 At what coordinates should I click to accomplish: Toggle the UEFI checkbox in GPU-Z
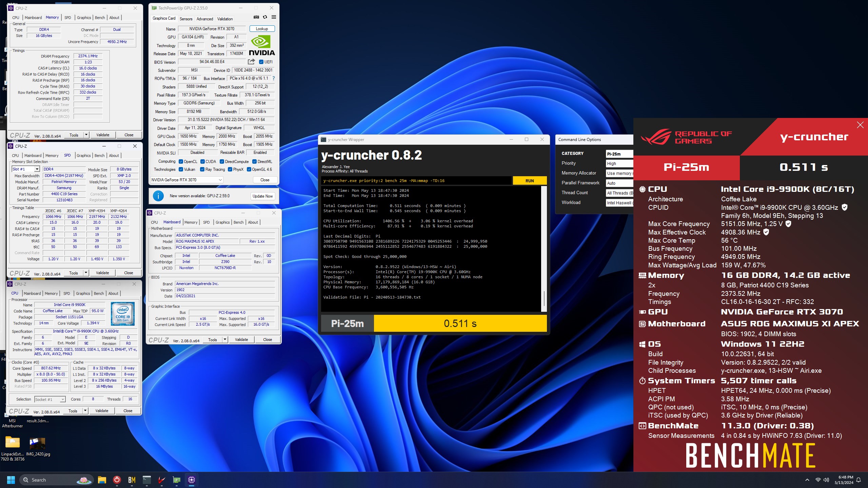(x=261, y=62)
